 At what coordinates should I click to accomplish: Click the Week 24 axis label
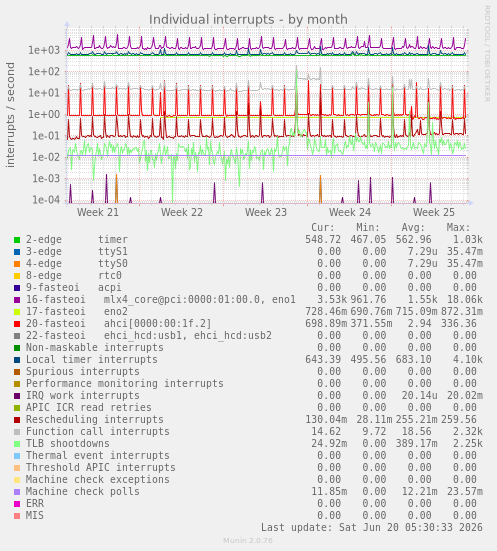pyautogui.click(x=350, y=212)
